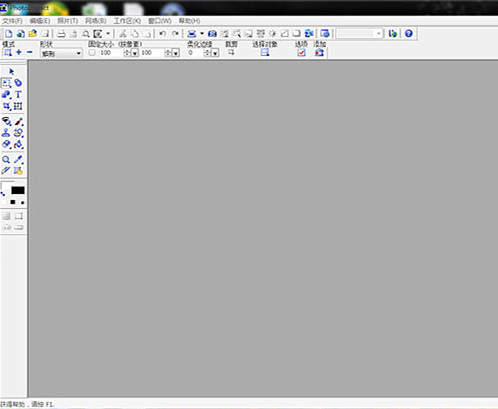
Task: Click the fixed width spinner arrows
Action: 127,53
